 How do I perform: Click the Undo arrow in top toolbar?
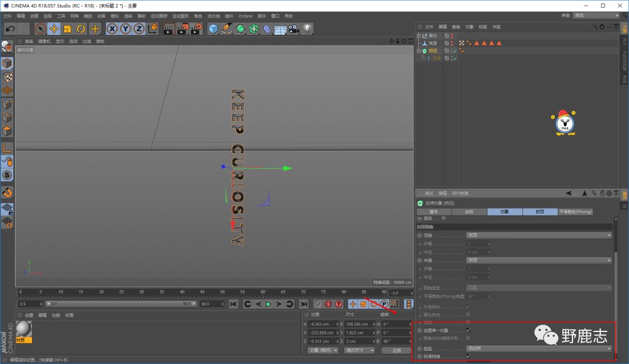[10, 29]
